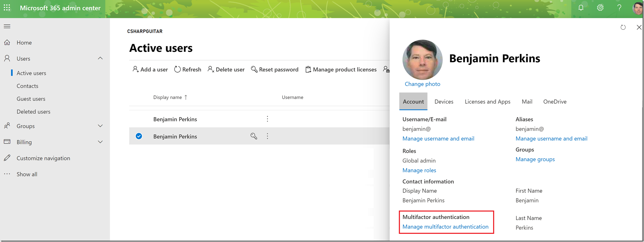
Task: Open the help question mark icon
Action: pos(619,7)
